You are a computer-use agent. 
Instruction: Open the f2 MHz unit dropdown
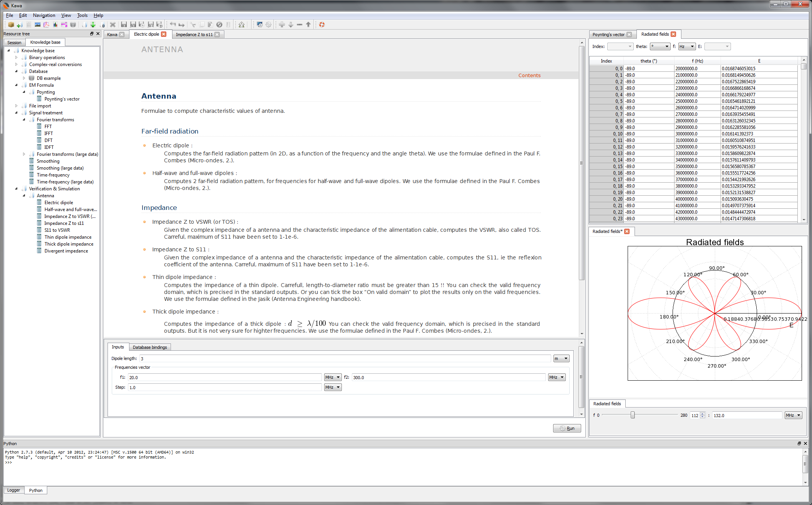coord(557,377)
